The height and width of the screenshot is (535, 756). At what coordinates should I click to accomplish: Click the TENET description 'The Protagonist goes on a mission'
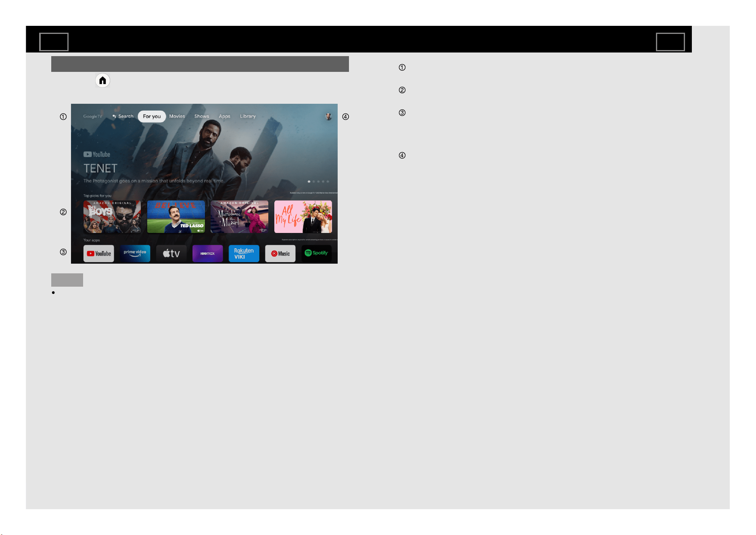pos(154,181)
